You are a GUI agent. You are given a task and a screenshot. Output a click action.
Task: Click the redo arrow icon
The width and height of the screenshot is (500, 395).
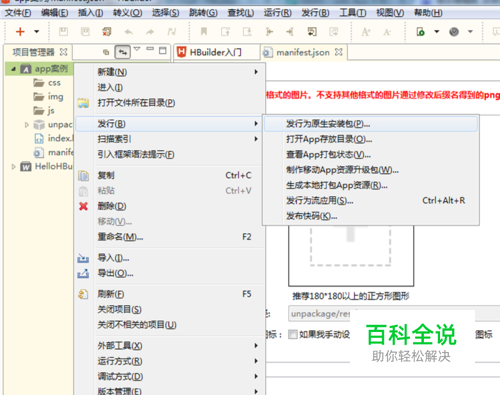point(150,32)
